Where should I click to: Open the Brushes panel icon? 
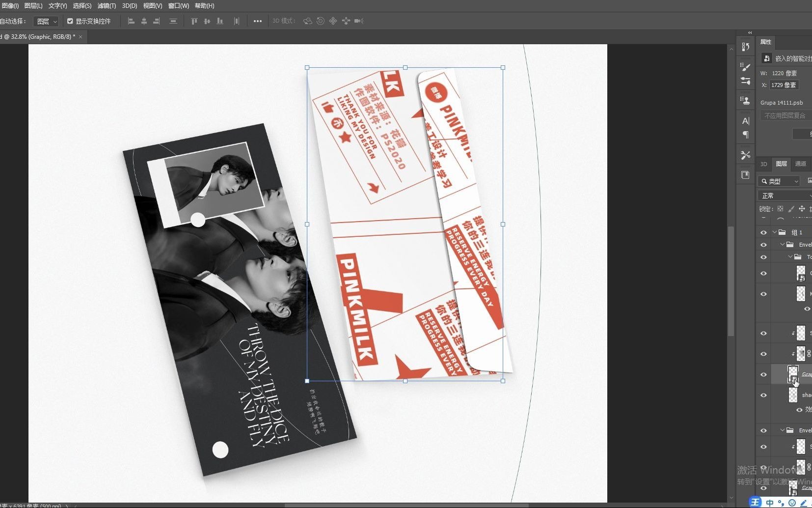pyautogui.click(x=745, y=81)
